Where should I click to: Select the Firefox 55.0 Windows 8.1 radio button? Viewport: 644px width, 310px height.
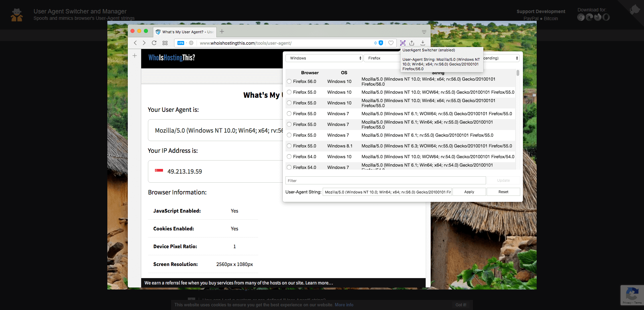(x=289, y=146)
